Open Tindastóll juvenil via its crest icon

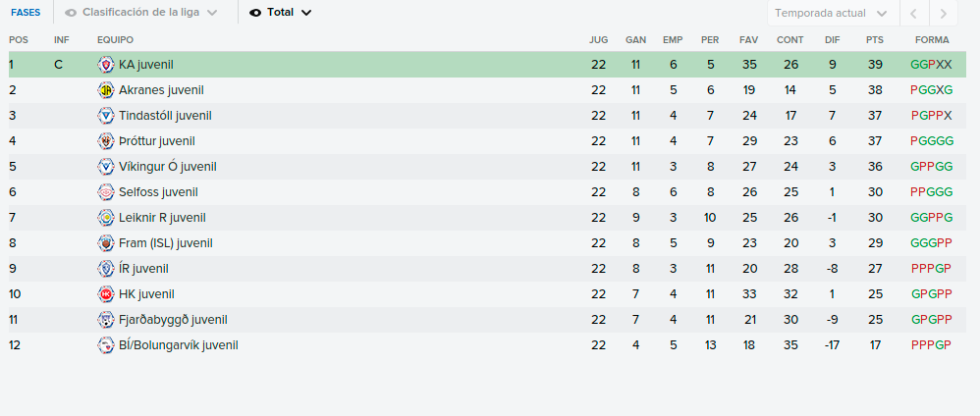tap(106, 116)
